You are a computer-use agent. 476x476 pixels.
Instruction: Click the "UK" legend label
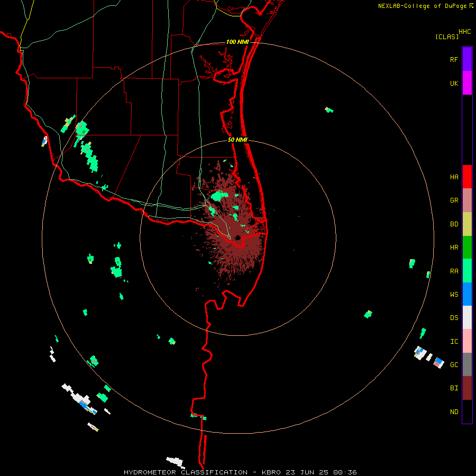click(x=454, y=83)
